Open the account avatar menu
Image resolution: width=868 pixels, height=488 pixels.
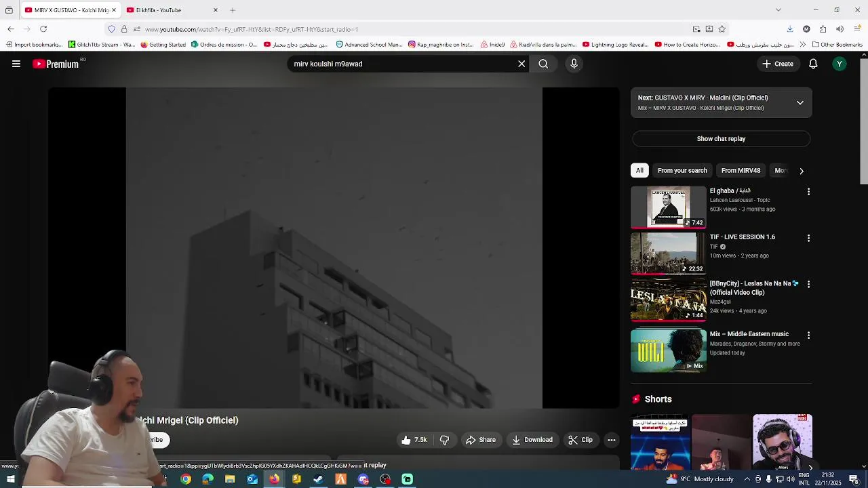click(x=840, y=64)
